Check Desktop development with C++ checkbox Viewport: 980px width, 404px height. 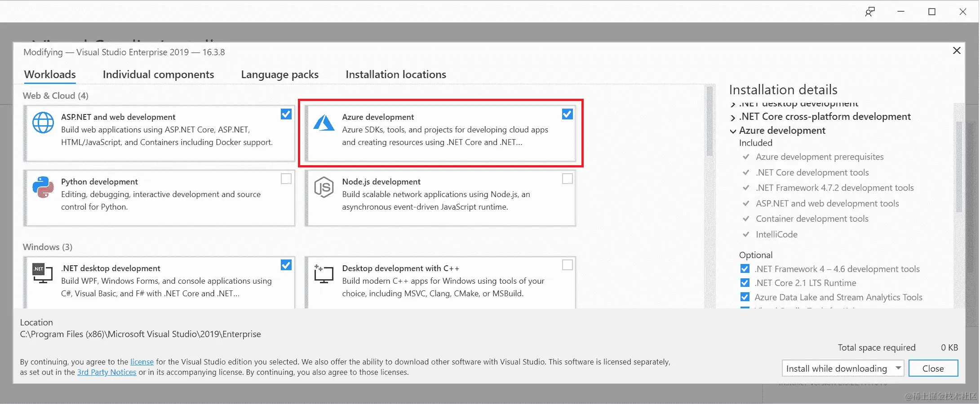(568, 265)
